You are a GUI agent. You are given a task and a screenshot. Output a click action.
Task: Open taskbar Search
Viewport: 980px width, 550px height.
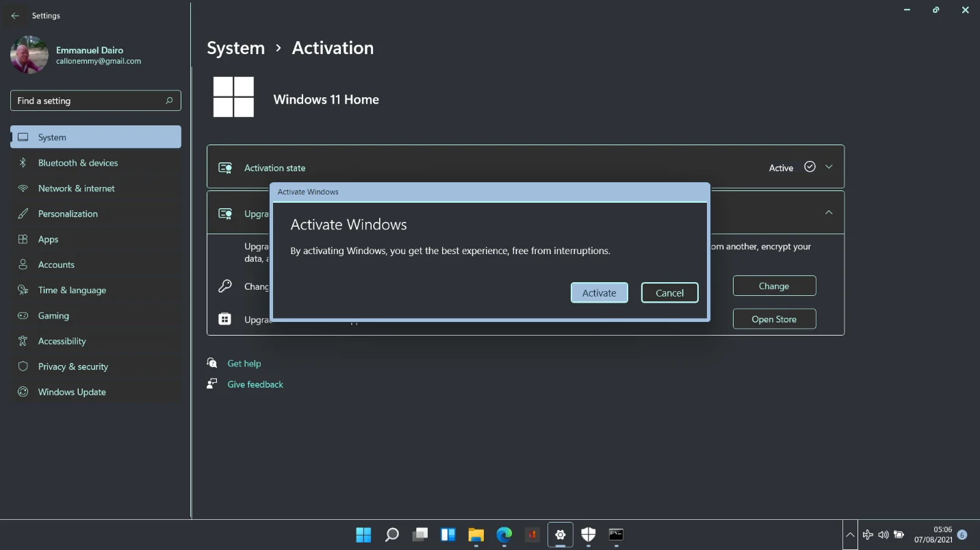[x=391, y=535]
